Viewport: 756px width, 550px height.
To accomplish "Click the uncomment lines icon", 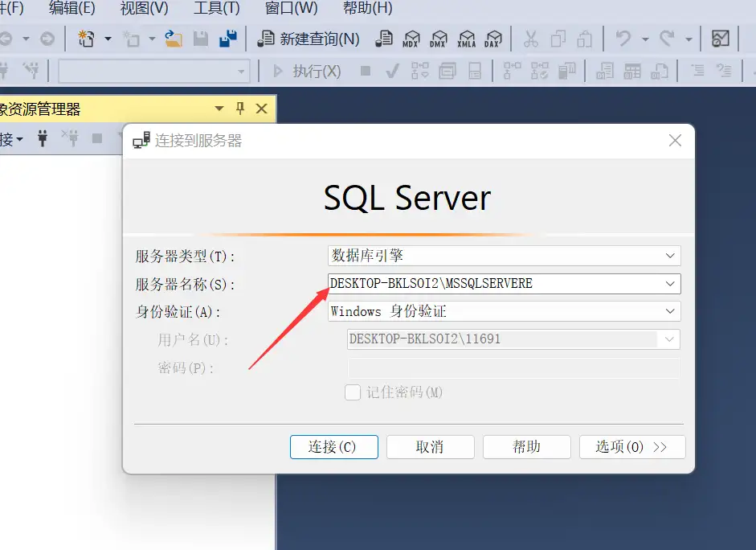I will pyautogui.click(x=724, y=72).
